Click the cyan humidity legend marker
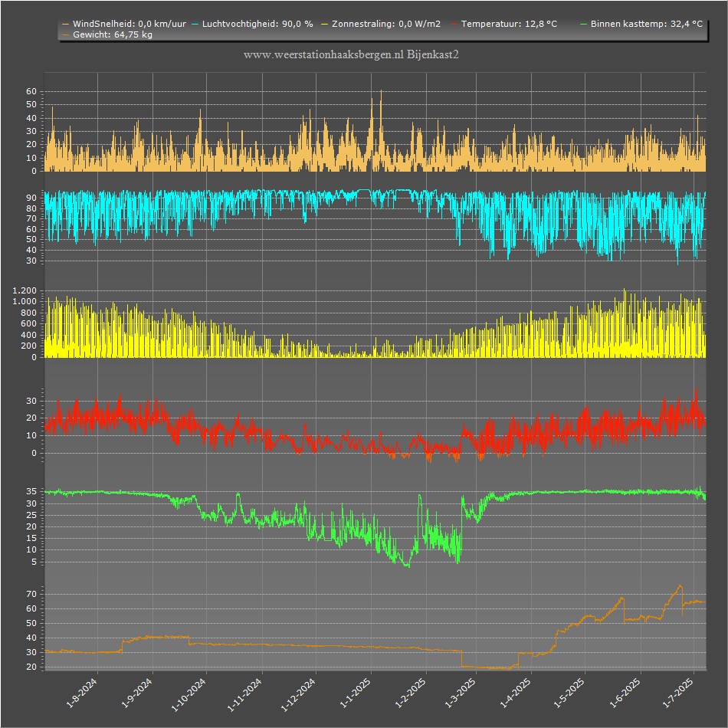The image size is (728, 728). 195,25
